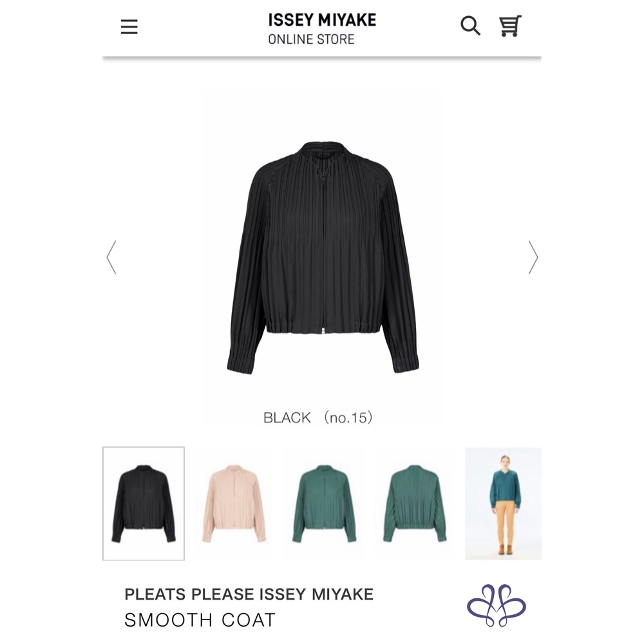This screenshot has height=644, width=644.
Task: Advance to next product image with right chevron
Action: (x=533, y=257)
